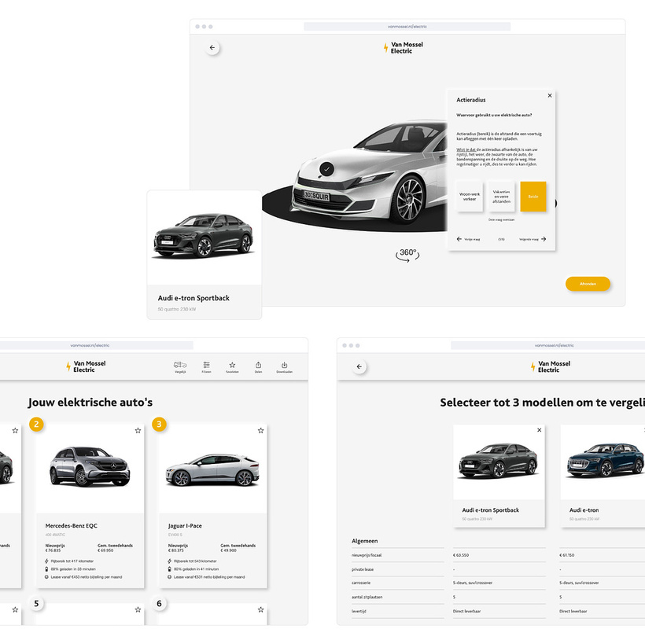The height and width of the screenshot is (644, 645).
Task: Click the Audi e-tron title in the comparison
Action: point(584,510)
